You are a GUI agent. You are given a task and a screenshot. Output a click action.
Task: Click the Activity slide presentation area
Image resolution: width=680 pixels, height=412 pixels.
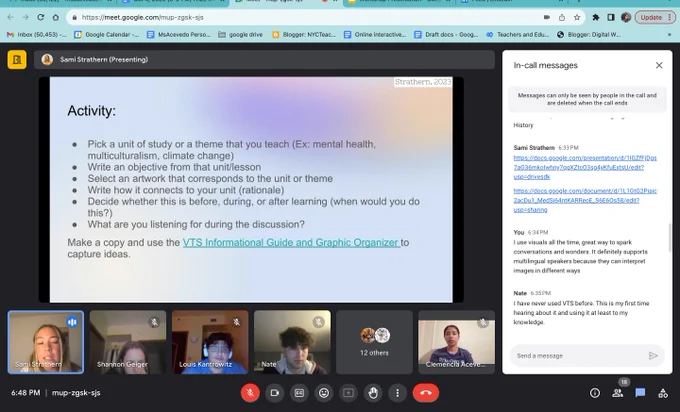click(251, 190)
